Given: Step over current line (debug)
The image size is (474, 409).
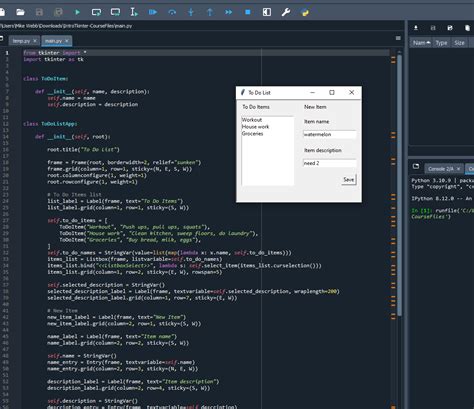Looking at the screenshot, I should 172,12.
